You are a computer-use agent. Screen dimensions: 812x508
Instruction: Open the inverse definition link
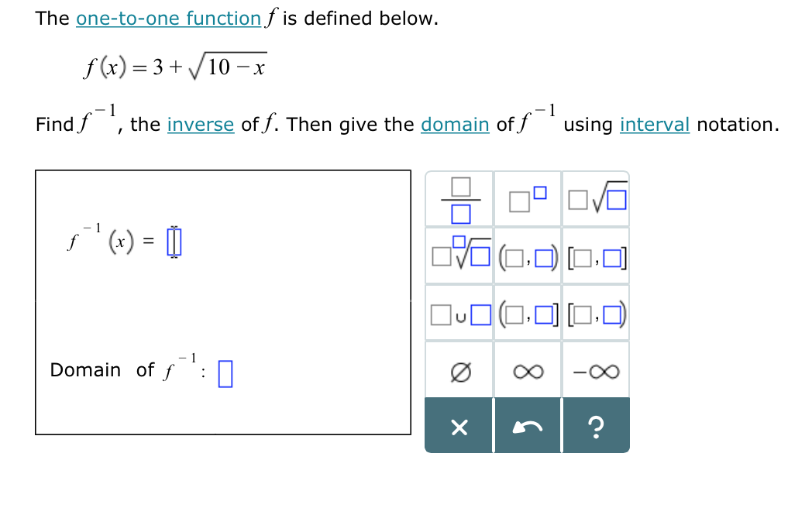pos(201,124)
